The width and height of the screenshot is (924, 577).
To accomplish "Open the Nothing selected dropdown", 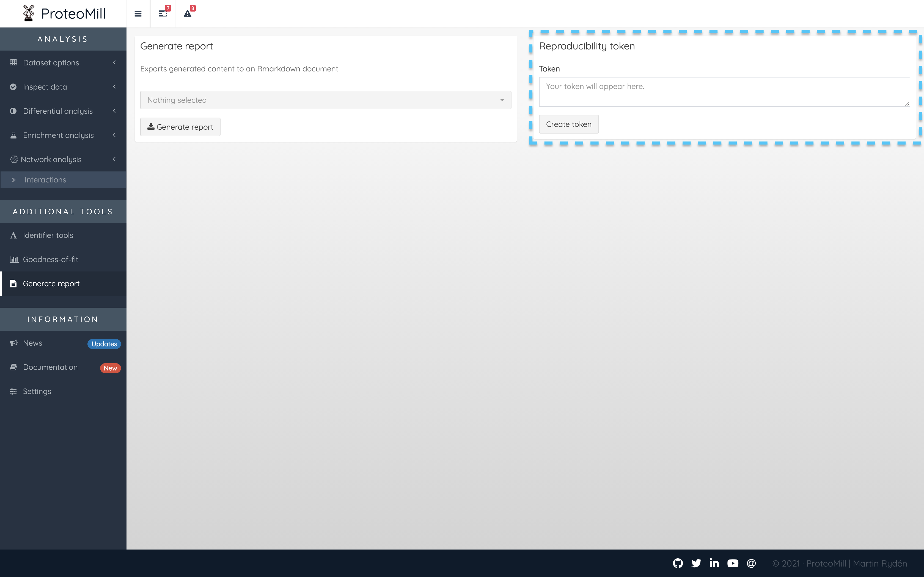I will (326, 100).
